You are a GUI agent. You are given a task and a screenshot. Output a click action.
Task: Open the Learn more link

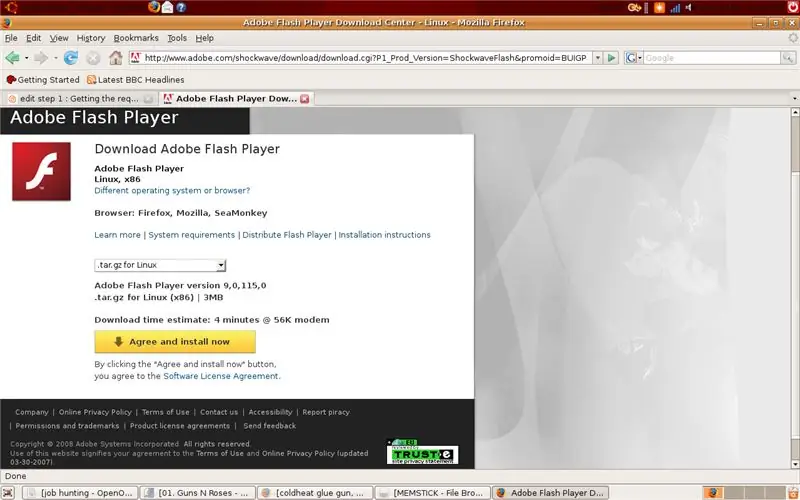click(117, 235)
